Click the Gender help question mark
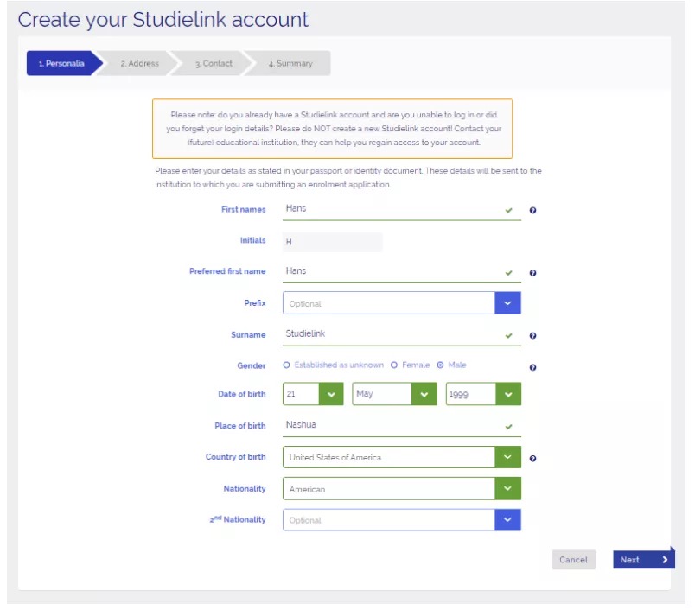 (532, 367)
